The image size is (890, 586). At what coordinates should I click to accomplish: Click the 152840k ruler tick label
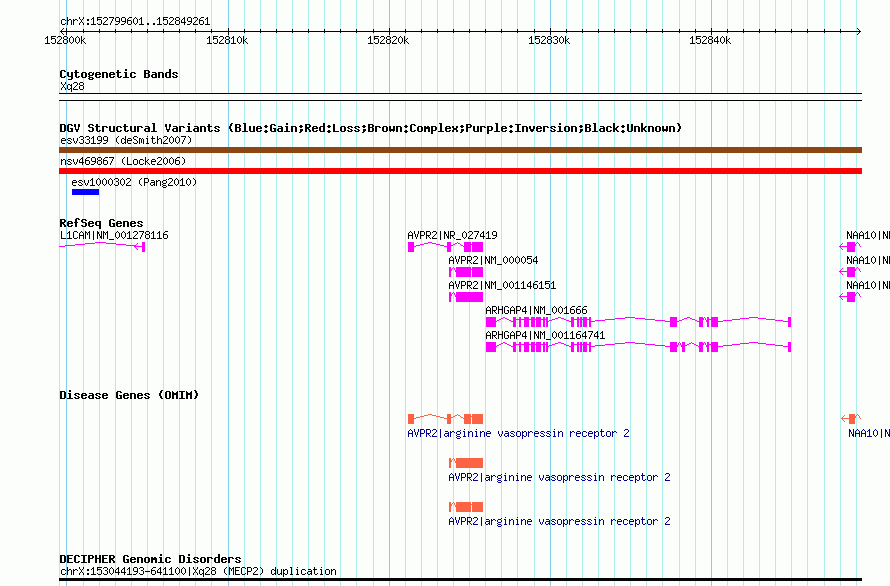point(710,40)
